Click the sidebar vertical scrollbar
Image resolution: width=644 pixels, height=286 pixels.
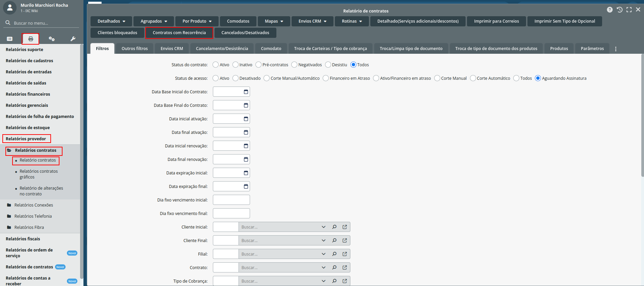tap(81, 162)
